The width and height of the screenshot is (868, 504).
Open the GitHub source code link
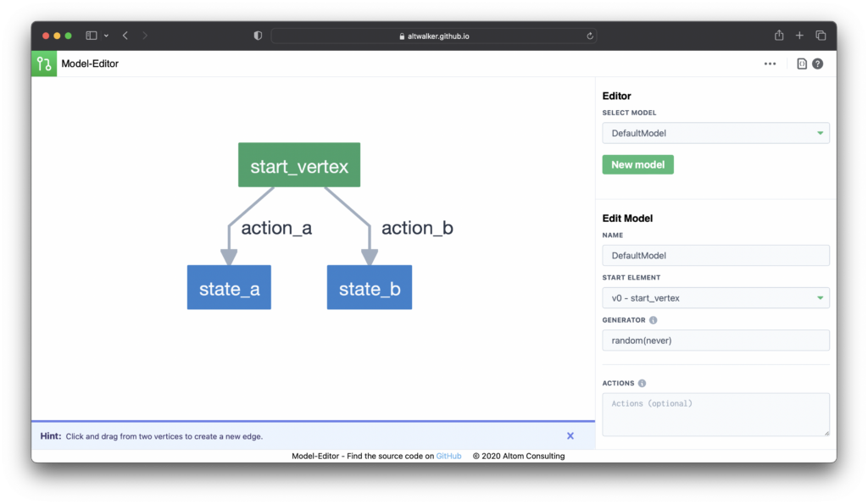click(448, 457)
